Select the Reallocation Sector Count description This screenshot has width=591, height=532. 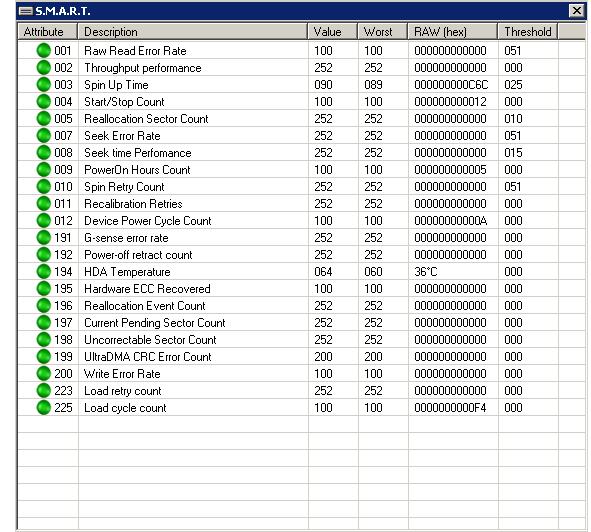[146, 119]
